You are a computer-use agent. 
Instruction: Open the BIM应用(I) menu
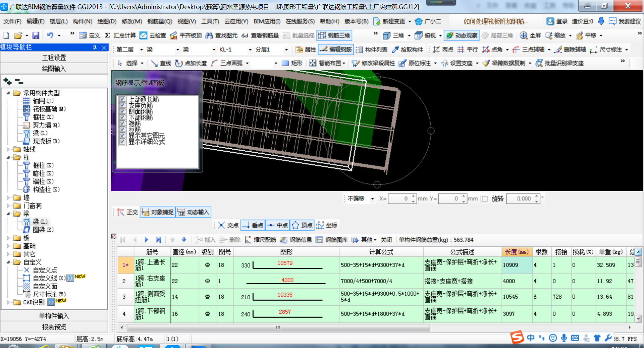coord(267,21)
